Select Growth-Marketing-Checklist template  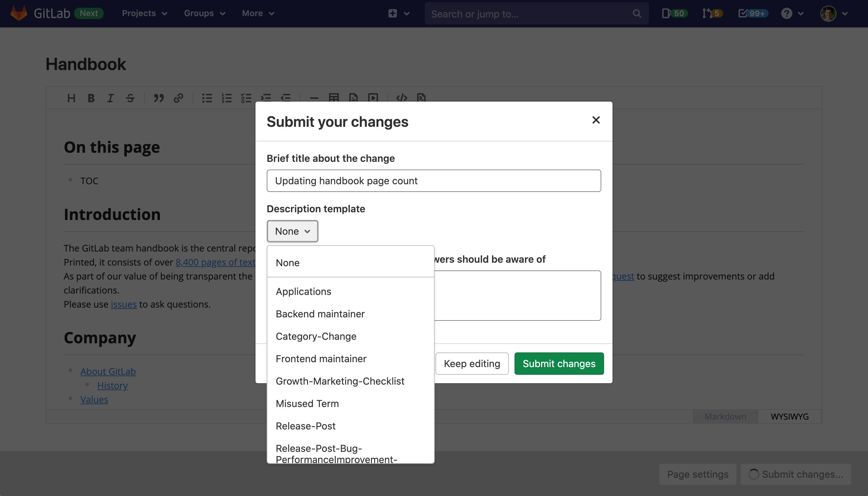point(340,380)
